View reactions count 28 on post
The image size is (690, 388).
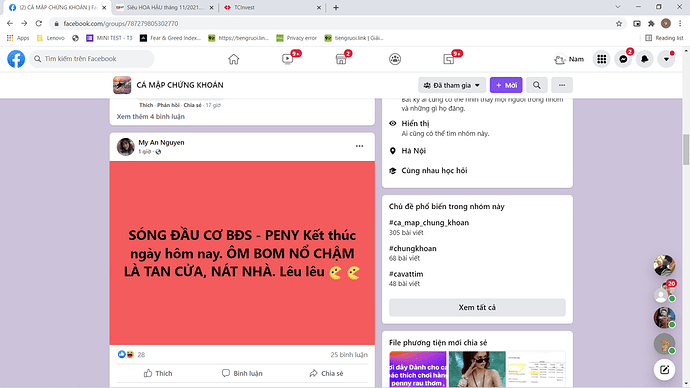click(x=141, y=355)
